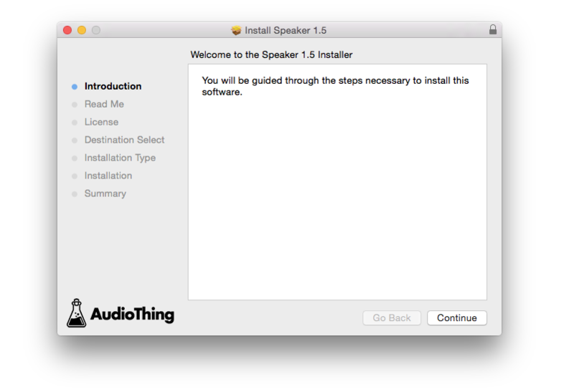Click the lock icon in title bar
The height and width of the screenshot is (392, 574).
493,30
